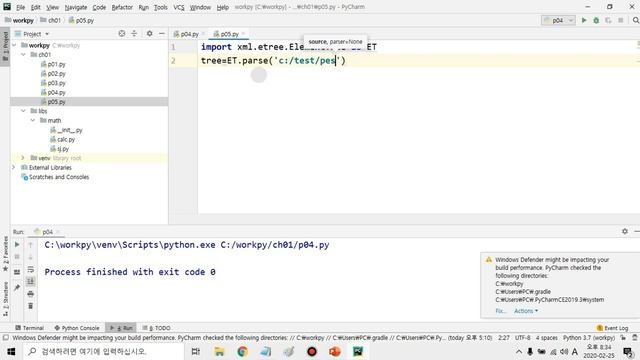Clear all Run console output trash icon
640x360 pixels.
pos(31,306)
